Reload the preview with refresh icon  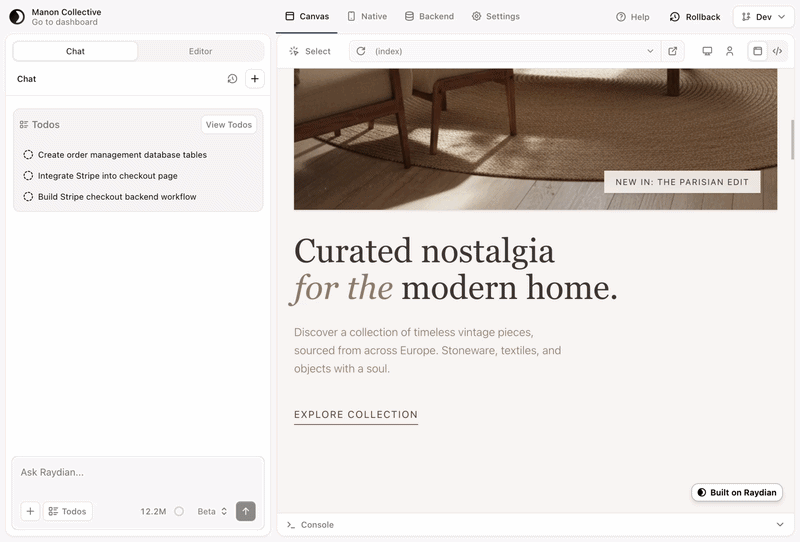tap(361, 51)
